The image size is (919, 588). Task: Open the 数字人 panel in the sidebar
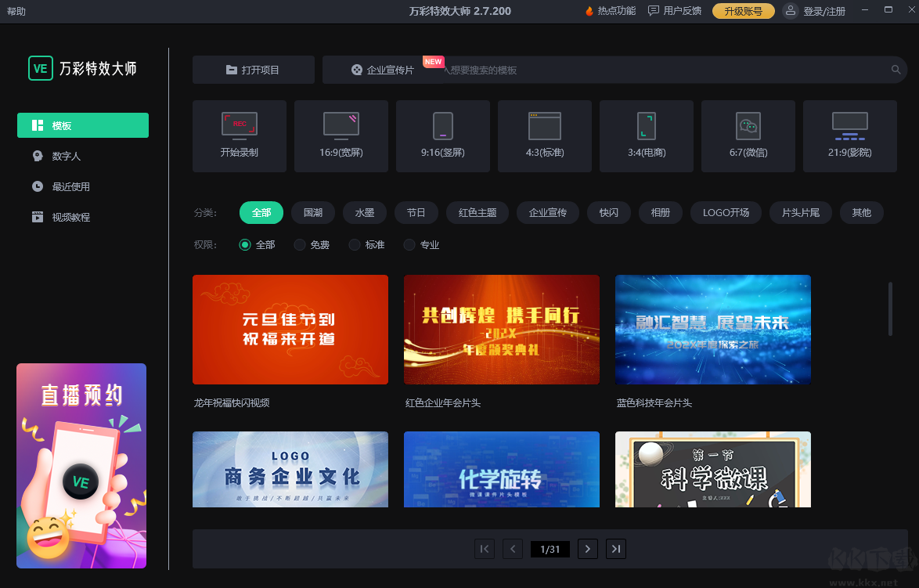(x=82, y=156)
